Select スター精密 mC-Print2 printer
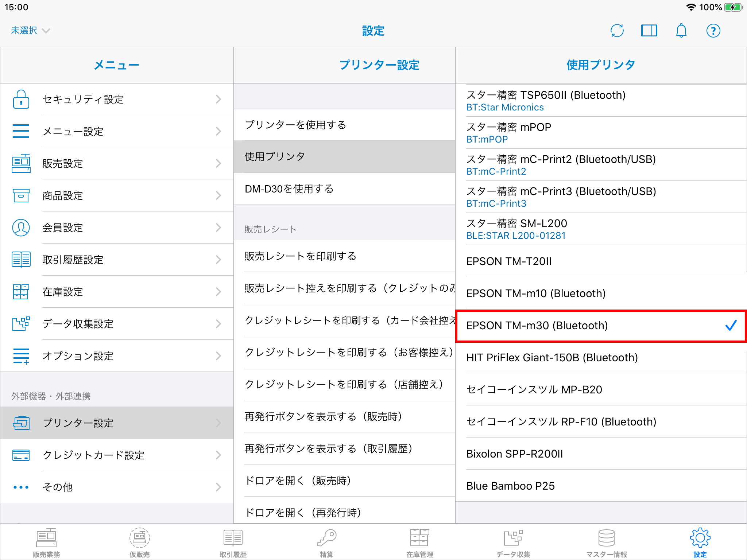Image resolution: width=747 pixels, height=560 pixels. point(601,165)
